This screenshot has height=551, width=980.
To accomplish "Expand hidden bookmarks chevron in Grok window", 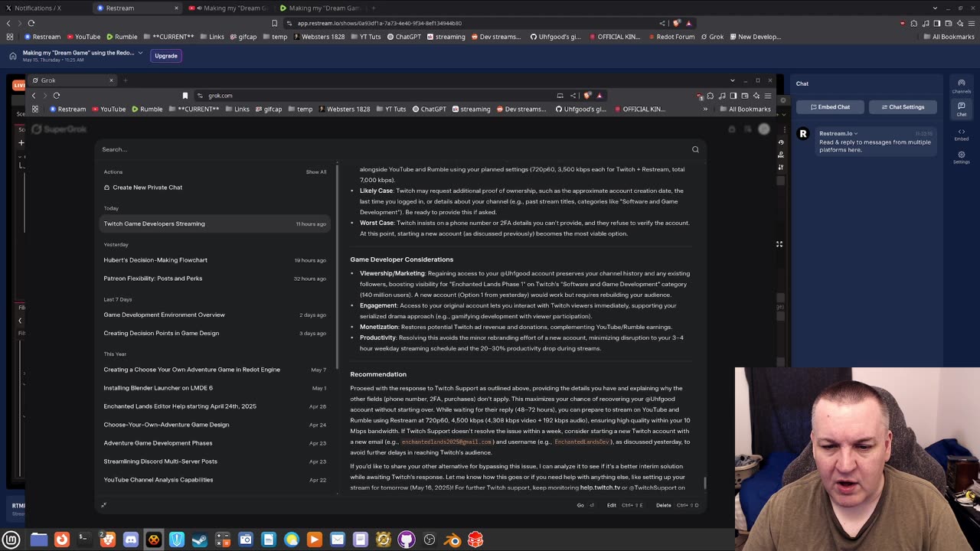I will click(x=705, y=109).
